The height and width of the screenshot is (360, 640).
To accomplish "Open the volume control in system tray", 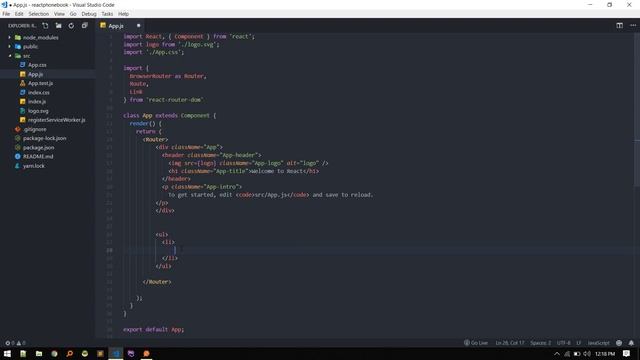I will pos(587,353).
